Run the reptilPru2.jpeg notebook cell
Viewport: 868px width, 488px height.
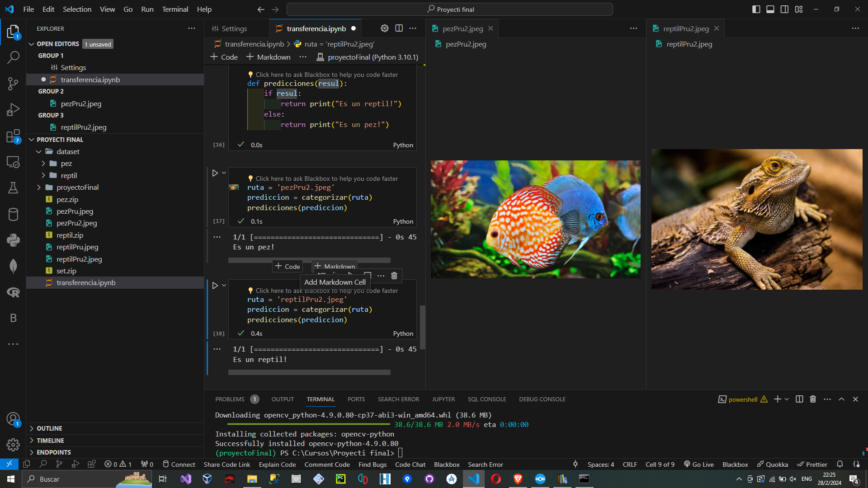(x=215, y=286)
